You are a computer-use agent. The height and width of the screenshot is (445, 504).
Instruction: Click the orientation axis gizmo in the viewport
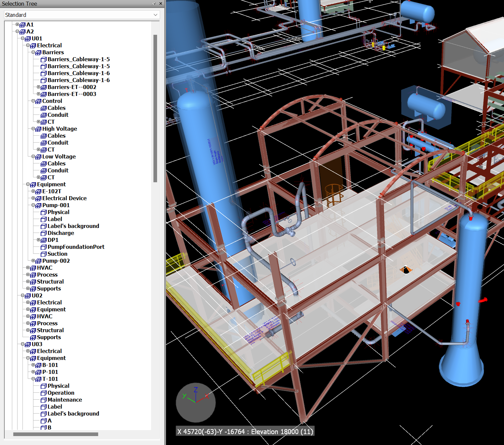(195, 402)
